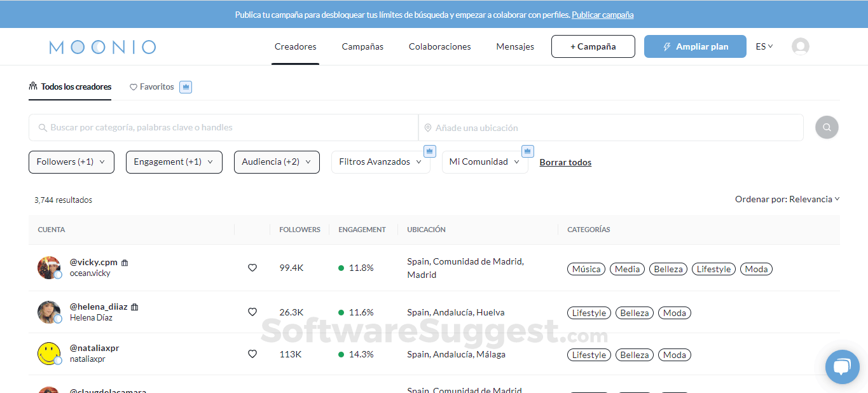This screenshot has width=868, height=393.
Task: Click the briefcase icon next to @vicky.cpm
Action: 125,261
